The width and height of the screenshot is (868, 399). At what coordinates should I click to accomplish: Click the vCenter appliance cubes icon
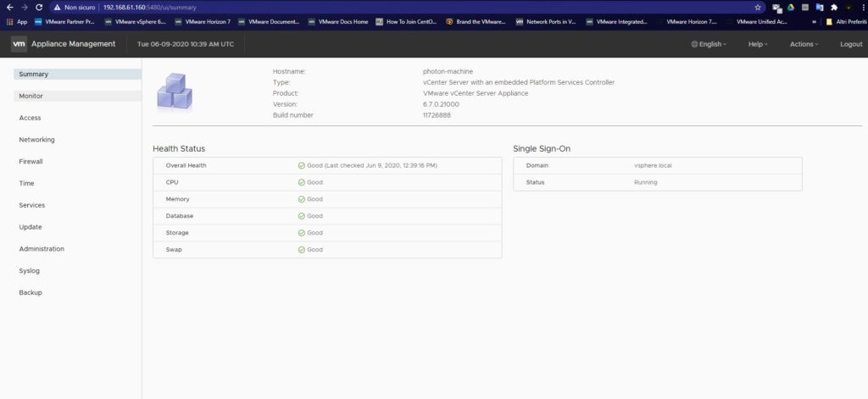175,91
